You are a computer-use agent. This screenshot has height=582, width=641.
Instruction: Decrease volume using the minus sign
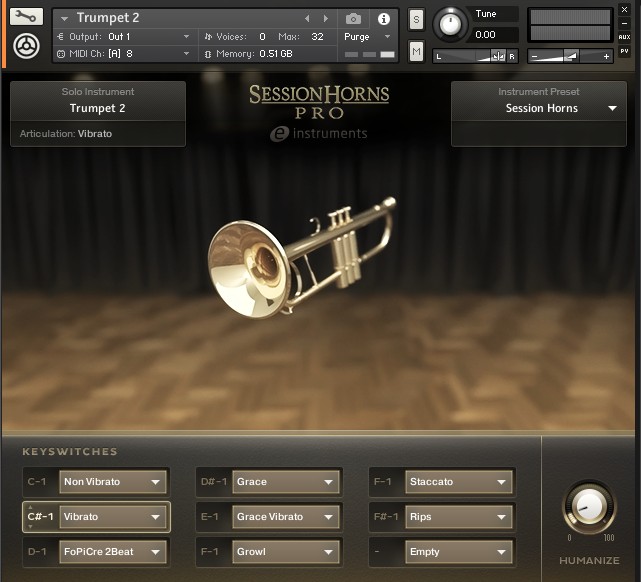[535, 56]
